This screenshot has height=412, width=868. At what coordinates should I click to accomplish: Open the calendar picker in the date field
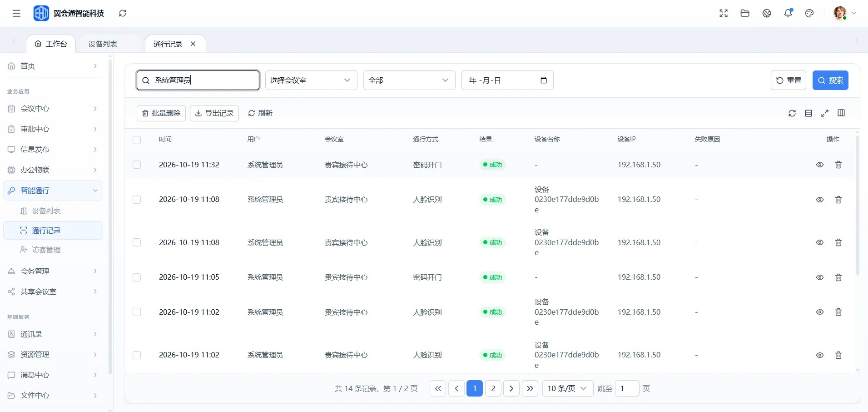(544, 80)
